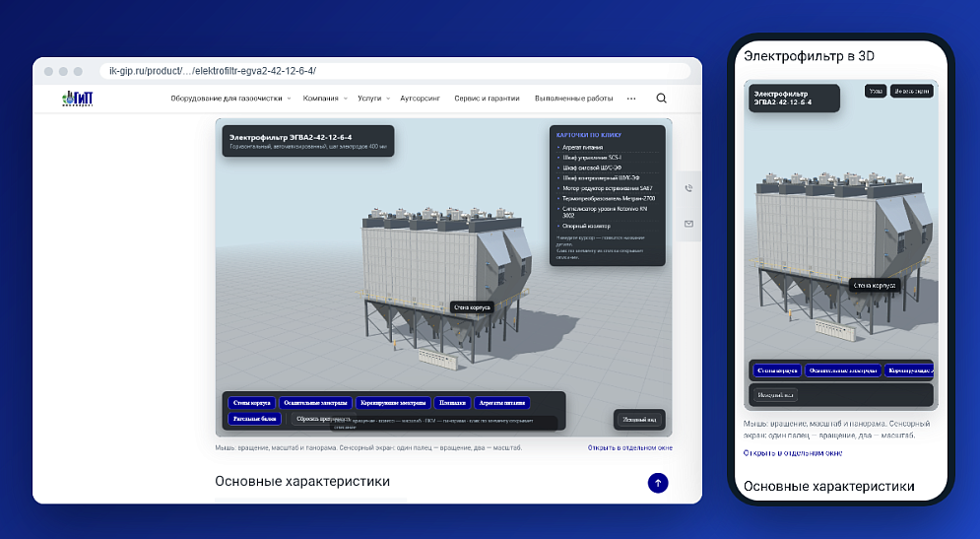Click Электрофильтр в 3D heading in mobile view
Screen dimensions: 980x539
809,55
